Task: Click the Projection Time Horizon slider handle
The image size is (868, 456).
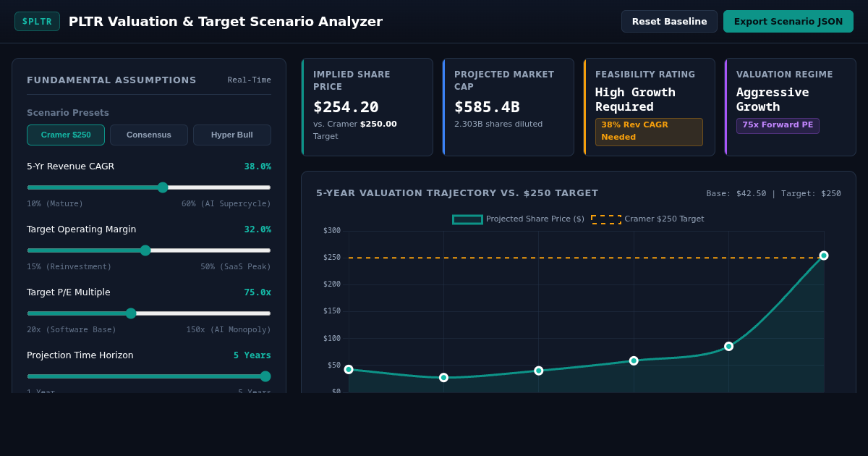Action: 265,376
